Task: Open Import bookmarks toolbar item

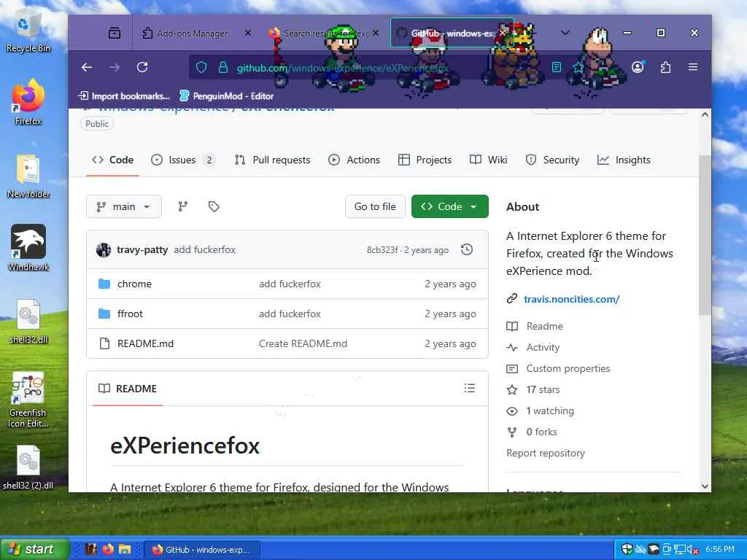Action: click(124, 96)
